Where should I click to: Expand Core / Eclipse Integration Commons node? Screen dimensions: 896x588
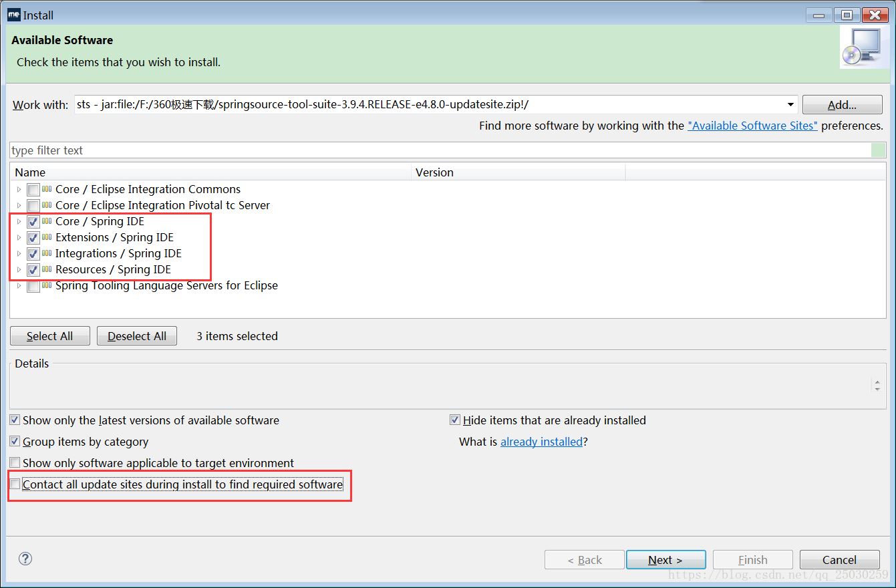(19, 190)
